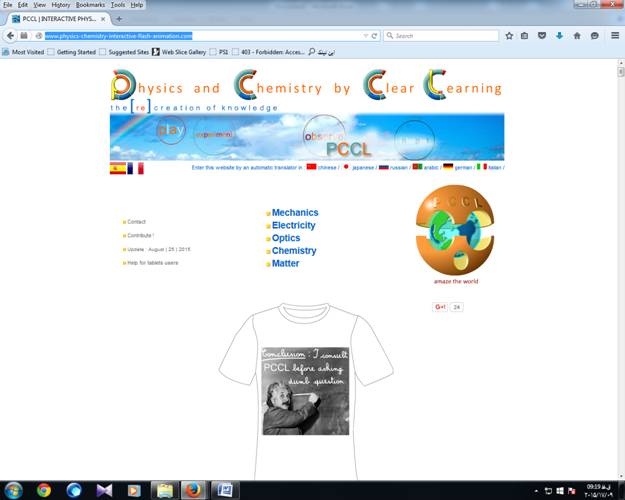Click in the Search box

441,36
